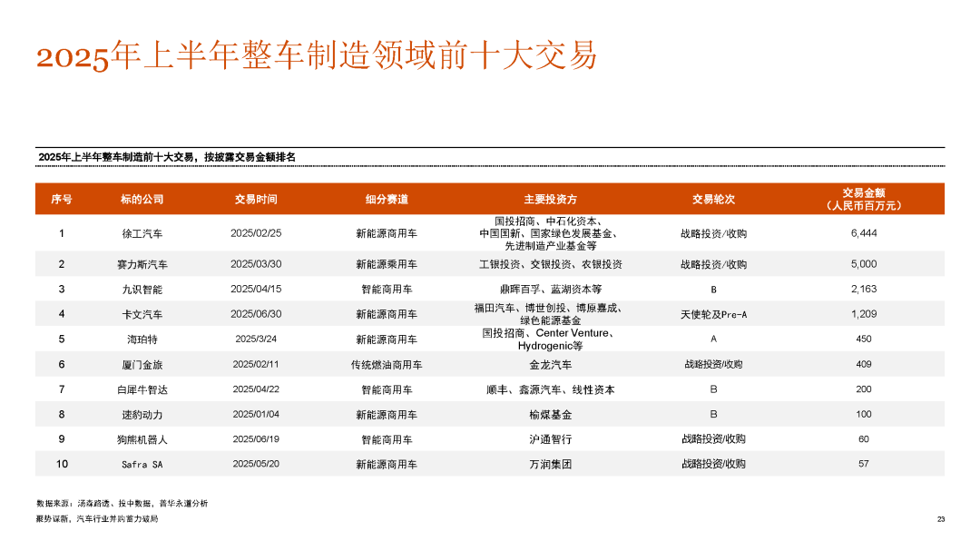Select the date cell 2025/3/24
980x551 pixels.
[256, 339]
